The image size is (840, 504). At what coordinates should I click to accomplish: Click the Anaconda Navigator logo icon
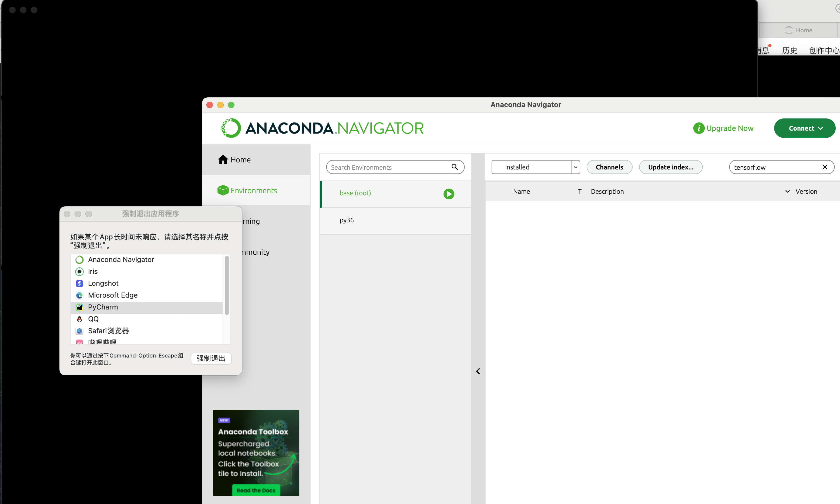pos(231,128)
